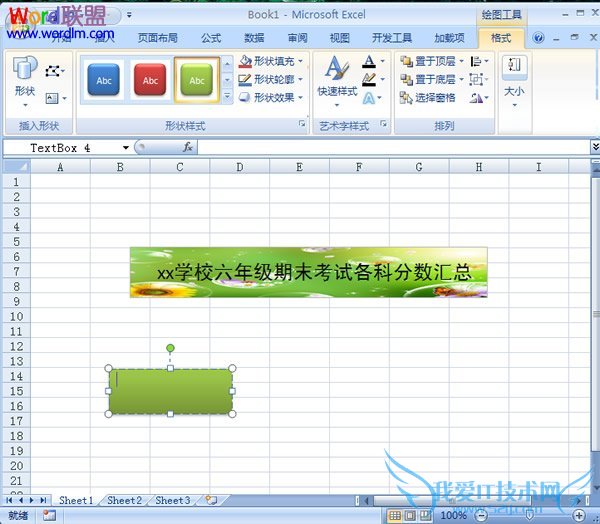Viewport: 600px width, 524px height.
Task: Open 形状轮廓 shape outline menu
Action: click(x=271, y=79)
